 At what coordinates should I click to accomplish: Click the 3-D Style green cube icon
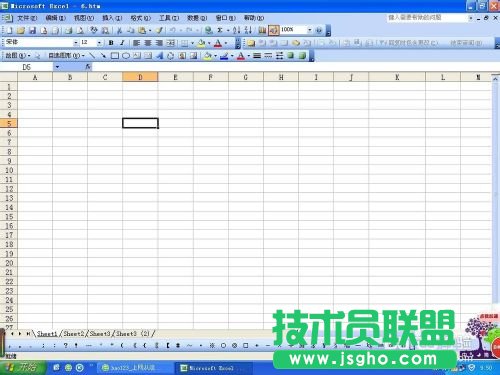click(302, 56)
